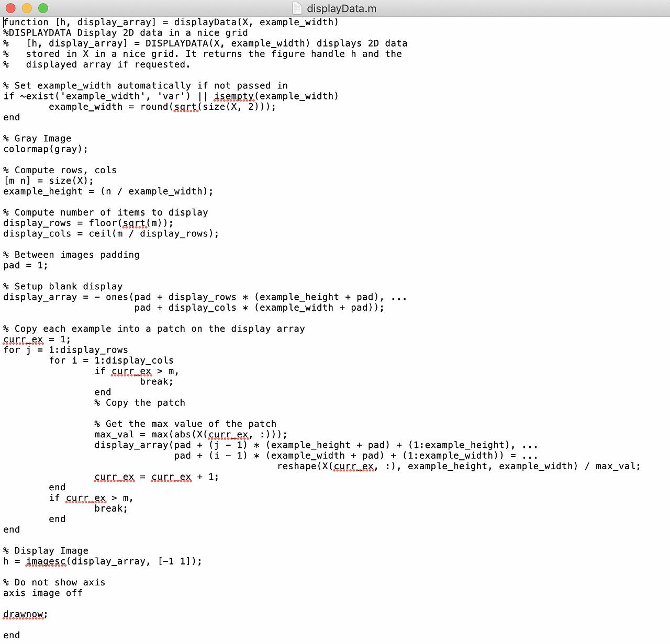Click the underlined sqrt inside round
This screenshot has width=670, height=644.
tap(186, 107)
